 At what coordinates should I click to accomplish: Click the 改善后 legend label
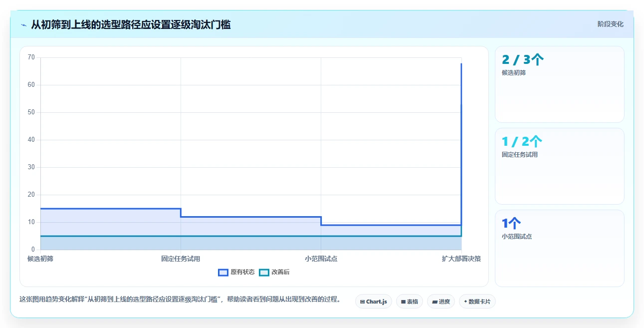coord(280,272)
